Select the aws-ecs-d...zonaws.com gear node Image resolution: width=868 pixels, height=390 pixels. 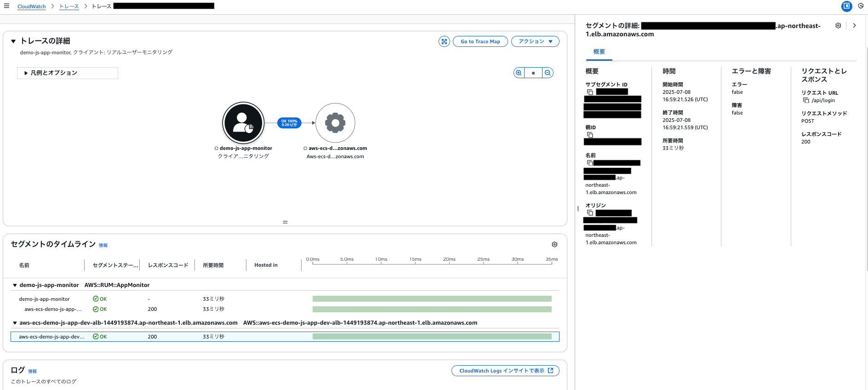click(335, 123)
